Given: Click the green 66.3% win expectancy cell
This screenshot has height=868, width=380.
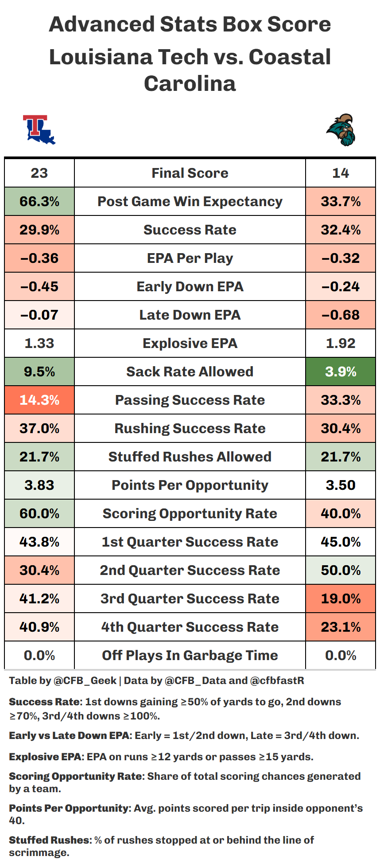Looking at the screenshot, I should click(39, 201).
